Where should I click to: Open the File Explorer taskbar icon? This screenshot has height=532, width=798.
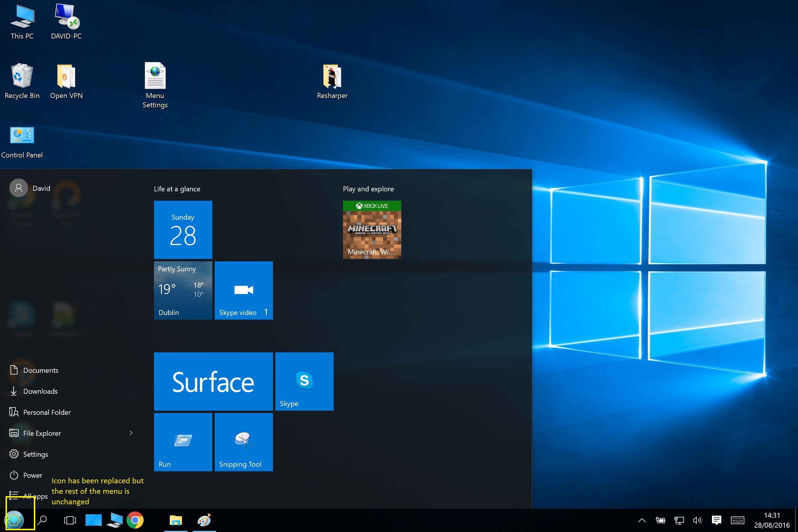[176, 520]
